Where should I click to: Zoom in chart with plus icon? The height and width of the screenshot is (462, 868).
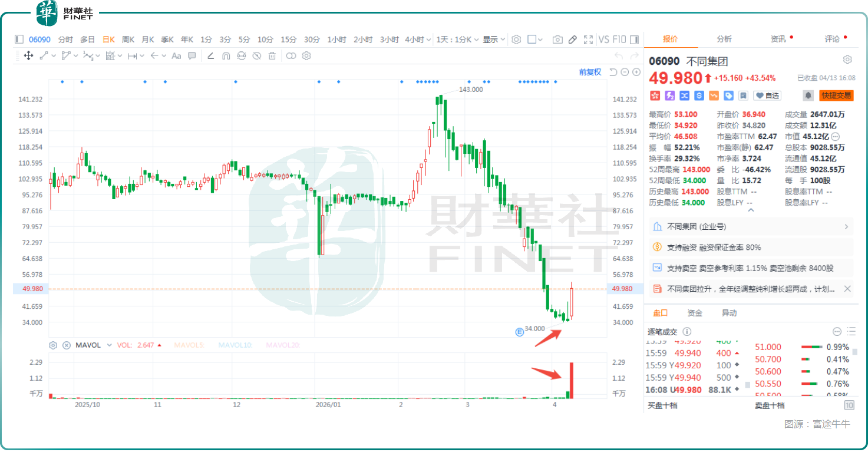pos(636,72)
